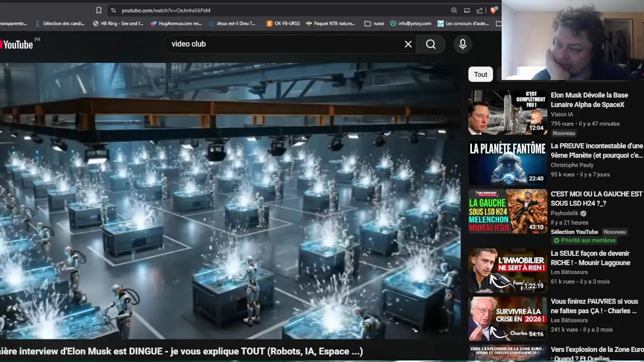Click the 'Nouveau' badge under Vision IA video

coord(564,133)
